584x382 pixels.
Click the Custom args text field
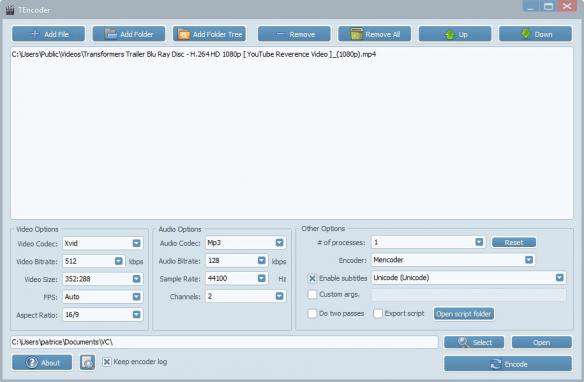(x=468, y=295)
